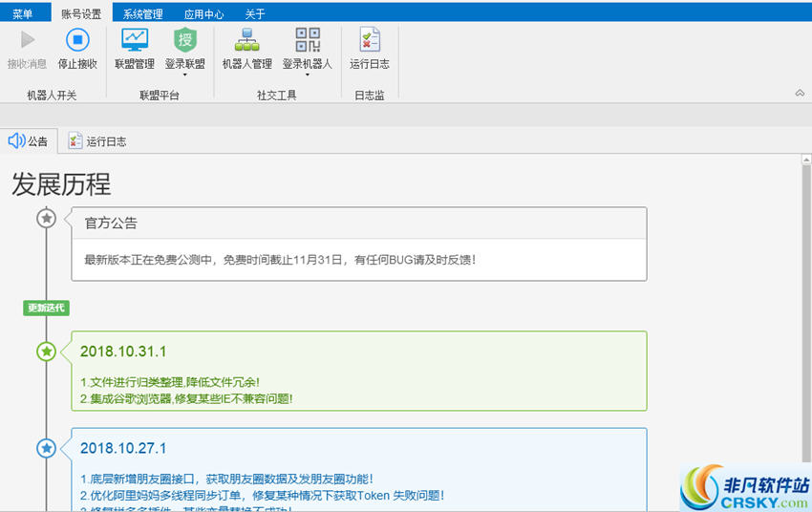
Task: Click the 接收消息 play icon
Action: (x=28, y=39)
